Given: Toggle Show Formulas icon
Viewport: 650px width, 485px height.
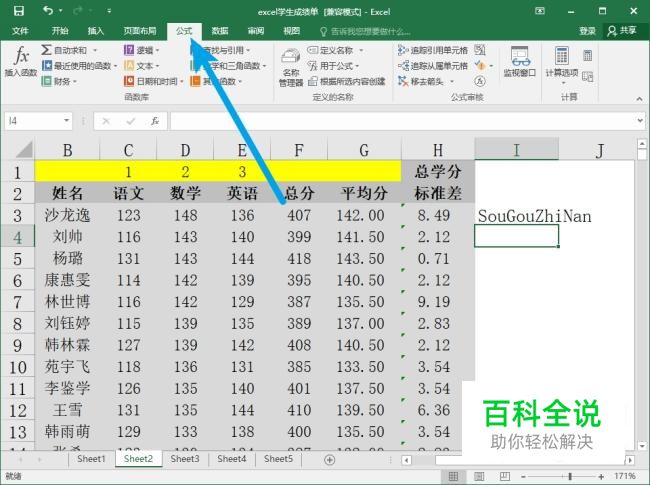Looking at the screenshot, I should (x=480, y=50).
